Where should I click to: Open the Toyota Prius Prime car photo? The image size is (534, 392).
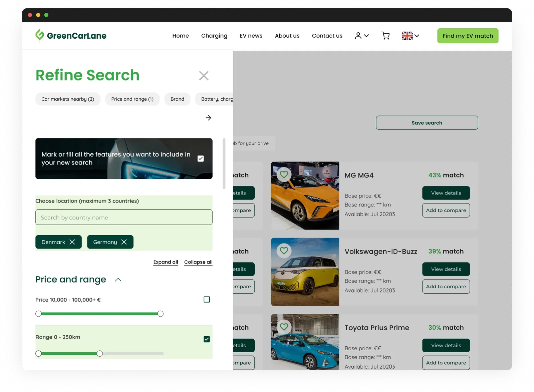click(x=305, y=342)
